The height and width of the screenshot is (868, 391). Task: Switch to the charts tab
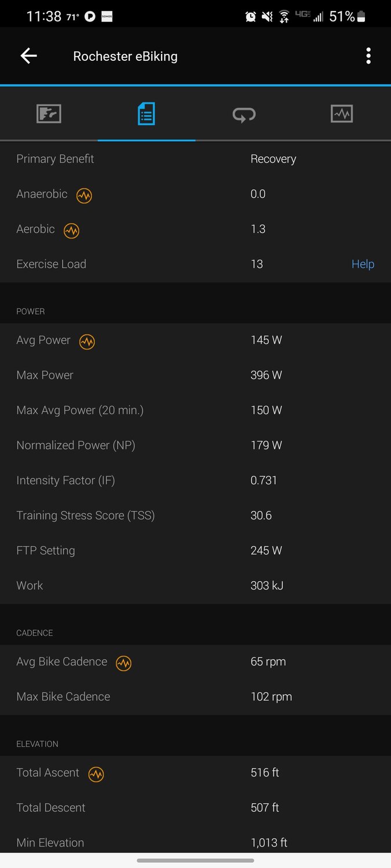(342, 113)
